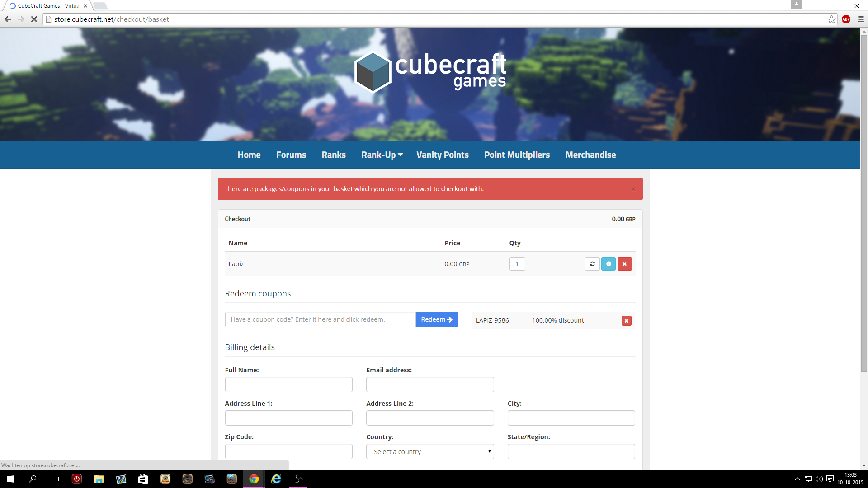Open the Action Center notifications icon
868x488 pixels.
(x=830, y=479)
